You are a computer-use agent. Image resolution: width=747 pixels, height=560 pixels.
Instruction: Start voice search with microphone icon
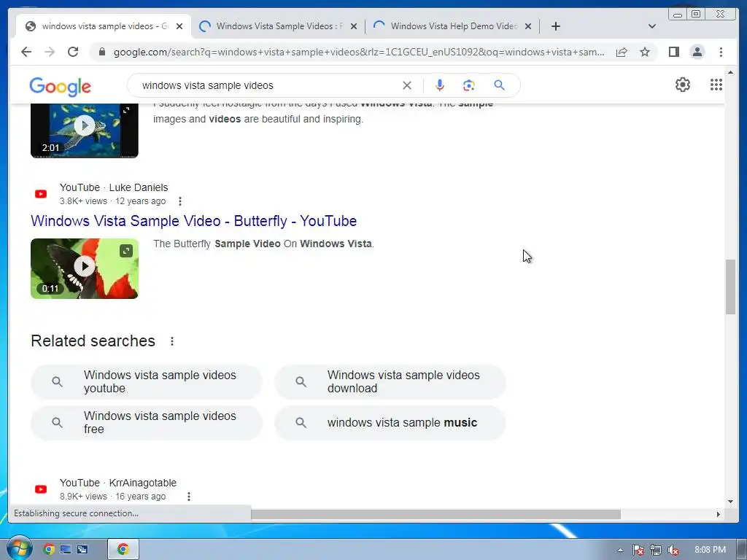coord(440,85)
